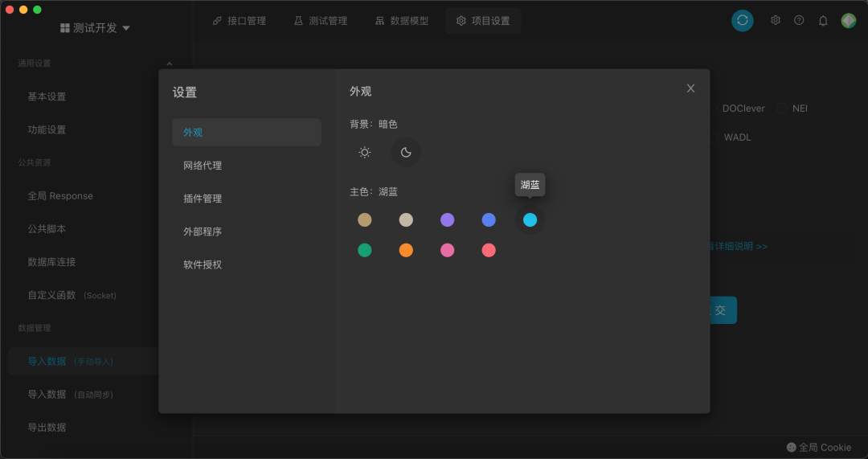Click the sync refresh icon in top bar
This screenshot has height=459, width=868.
click(743, 20)
